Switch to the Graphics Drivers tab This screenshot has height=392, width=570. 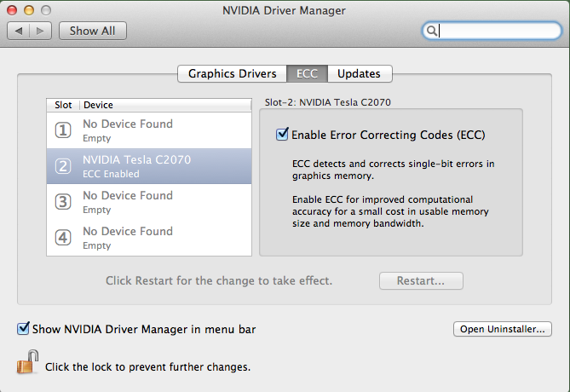(232, 73)
